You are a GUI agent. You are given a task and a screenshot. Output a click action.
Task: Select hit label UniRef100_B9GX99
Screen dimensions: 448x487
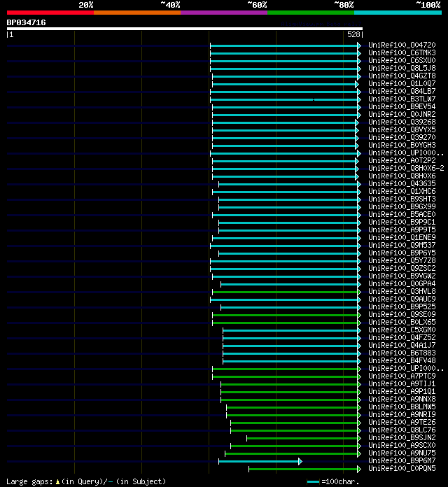(x=402, y=207)
